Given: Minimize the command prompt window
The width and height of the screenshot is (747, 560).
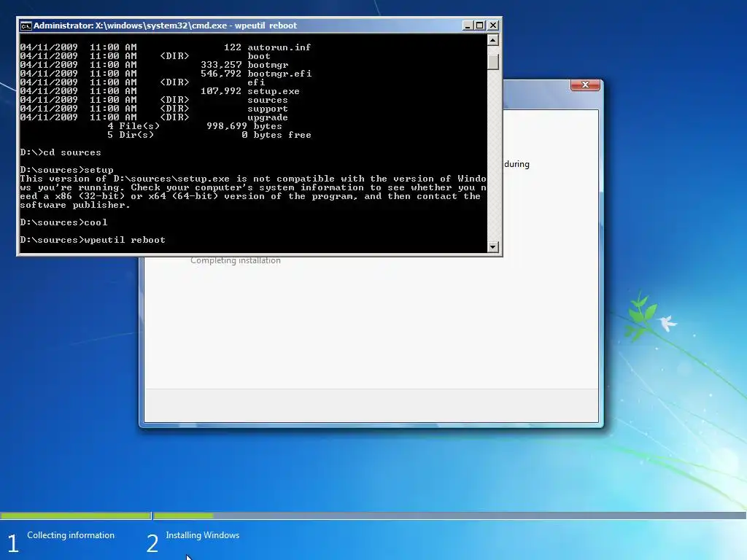Looking at the screenshot, I should point(468,26).
